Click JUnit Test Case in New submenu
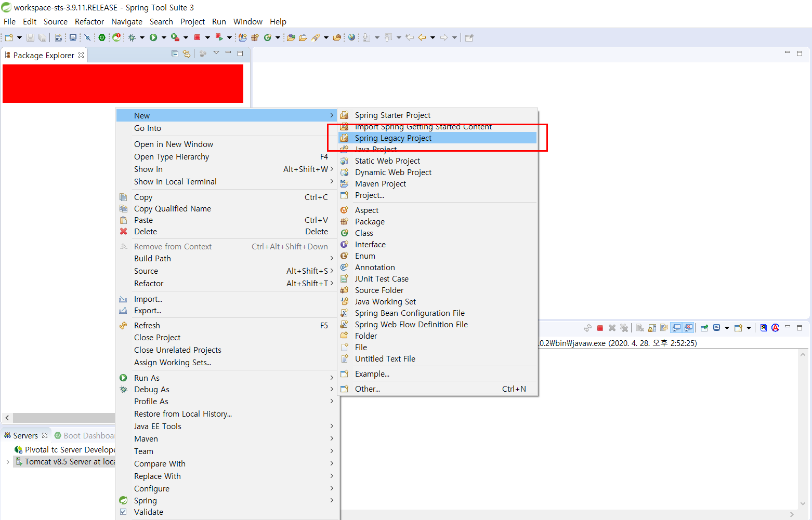Viewport: 812px width, 520px height. (437, 279)
